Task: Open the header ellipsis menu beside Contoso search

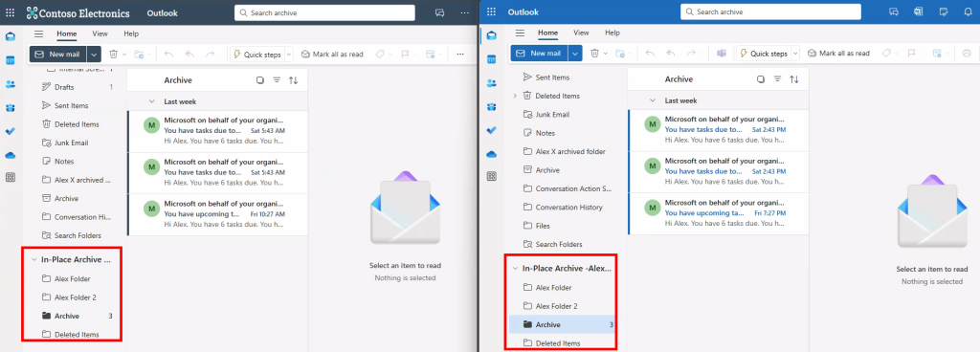Action: point(464,12)
